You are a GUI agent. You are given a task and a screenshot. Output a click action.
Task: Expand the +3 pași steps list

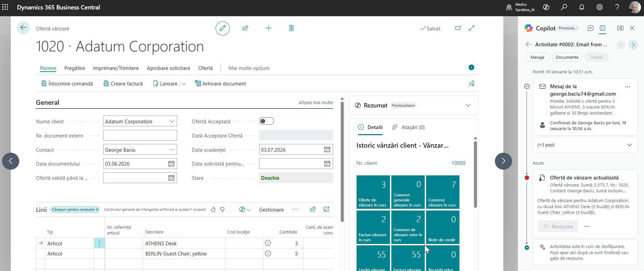click(x=629, y=145)
